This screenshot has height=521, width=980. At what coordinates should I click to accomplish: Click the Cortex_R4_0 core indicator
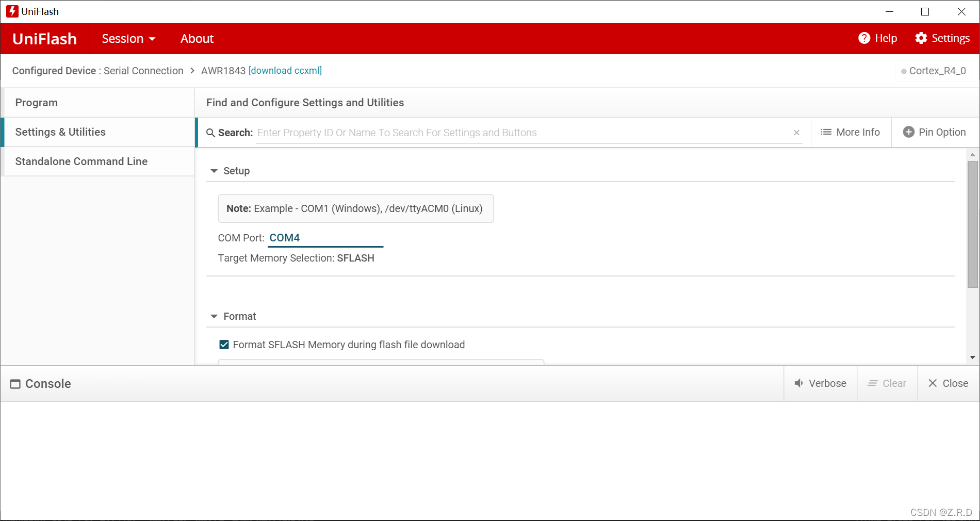click(934, 71)
